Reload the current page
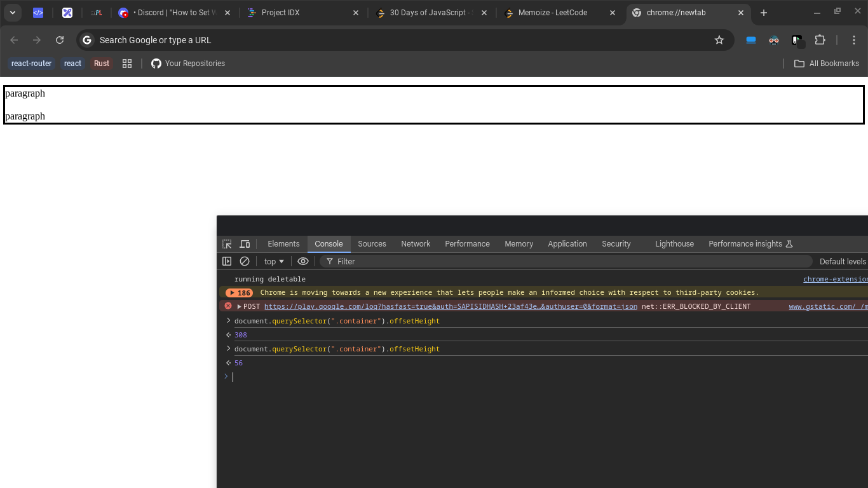This screenshot has height=488, width=868. point(60,40)
